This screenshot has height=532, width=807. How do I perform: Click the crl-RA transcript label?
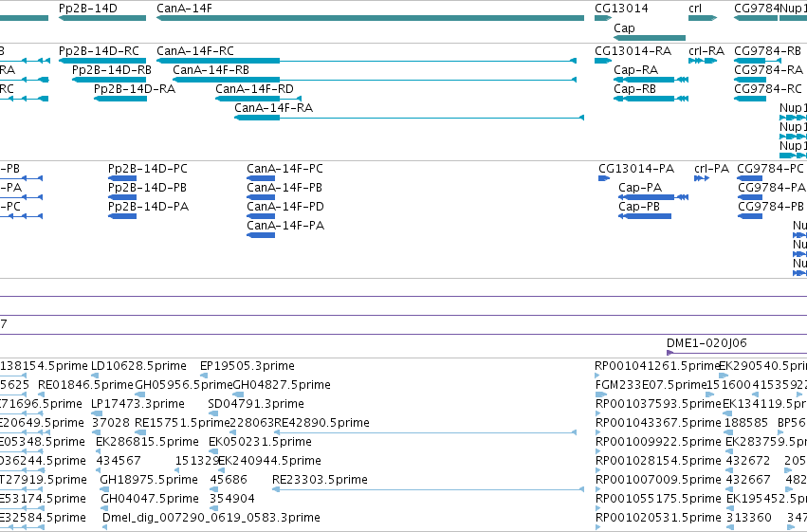click(x=706, y=51)
